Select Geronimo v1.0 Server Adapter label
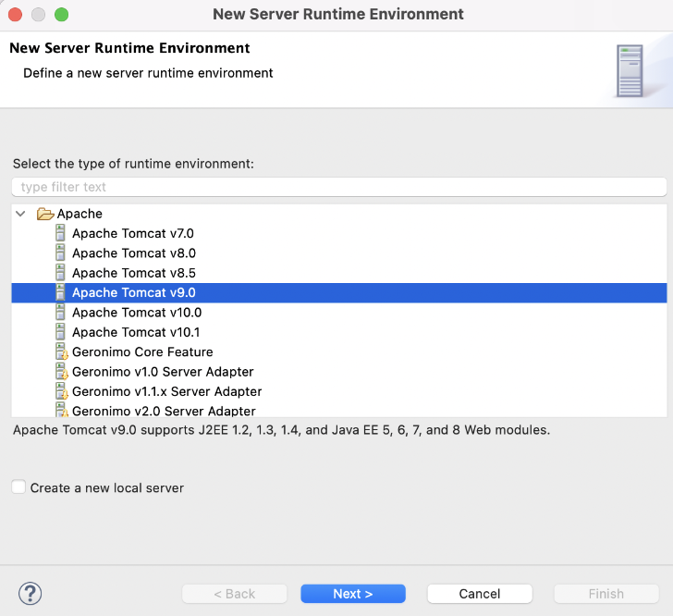Image resolution: width=673 pixels, height=616 pixels. (x=163, y=372)
